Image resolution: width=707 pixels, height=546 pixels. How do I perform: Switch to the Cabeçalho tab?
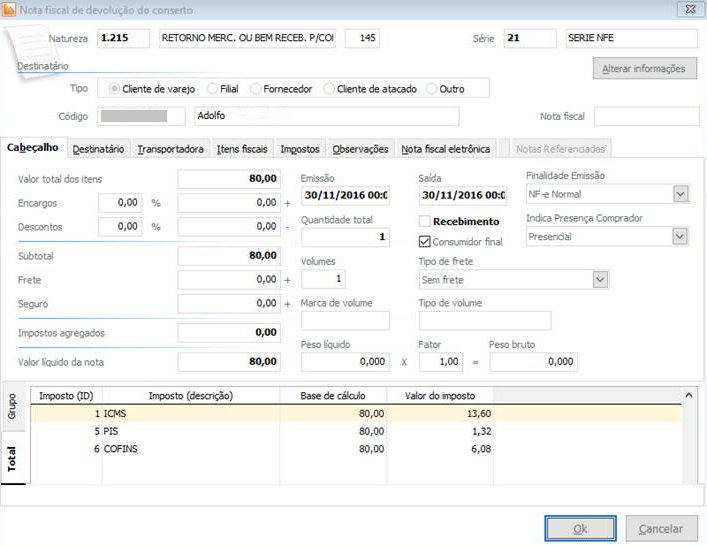click(x=32, y=147)
